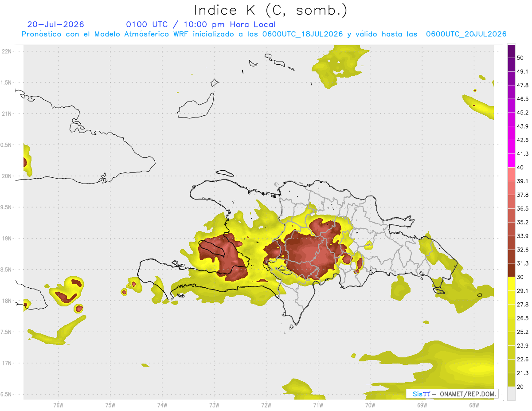Click the color scale value '50'
Screen dimensions: 532x411
(520, 58)
